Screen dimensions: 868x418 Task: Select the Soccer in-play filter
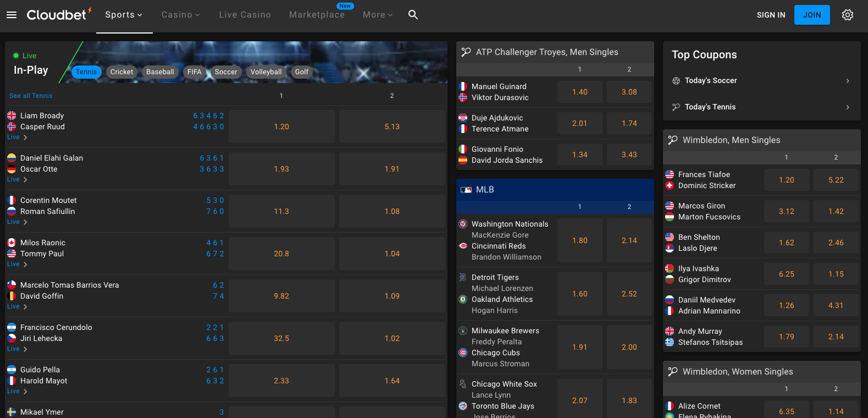(226, 72)
